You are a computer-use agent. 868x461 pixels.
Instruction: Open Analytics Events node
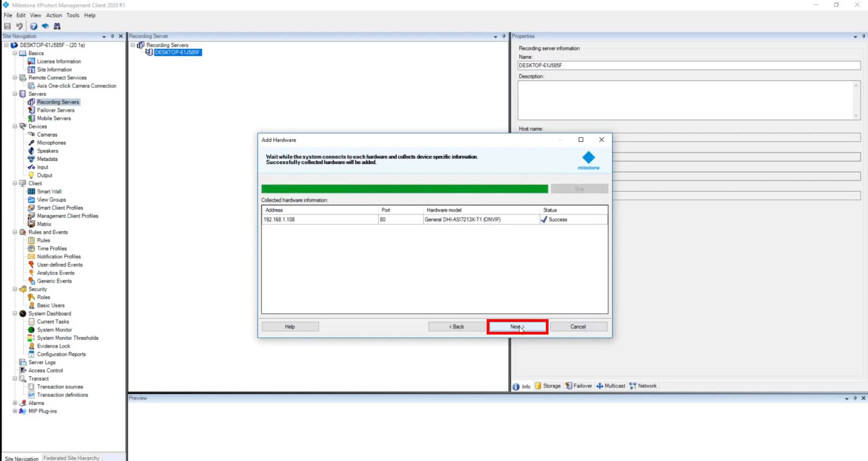56,273
